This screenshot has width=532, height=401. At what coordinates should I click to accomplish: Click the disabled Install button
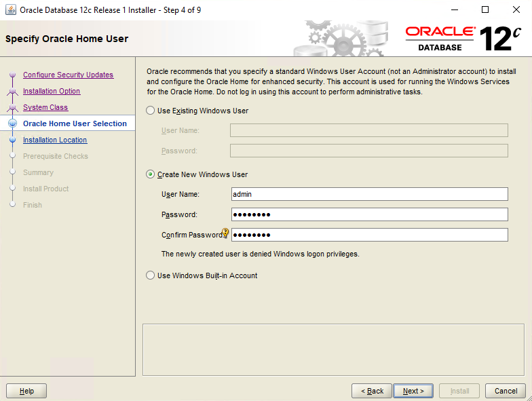459,391
